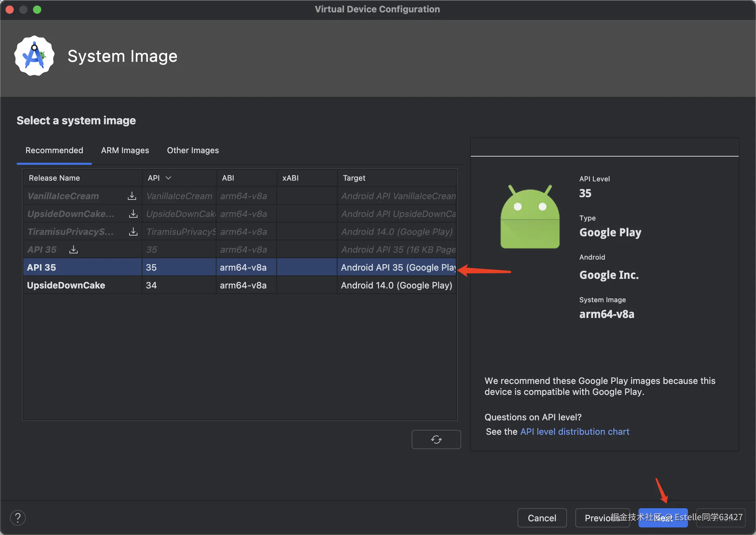Click the Target column header
Image resolution: width=756 pixels, height=535 pixels.
tap(354, 178)
